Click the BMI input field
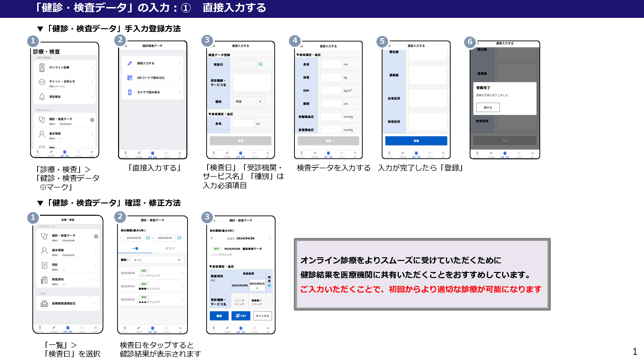 (x=331, y=90)
